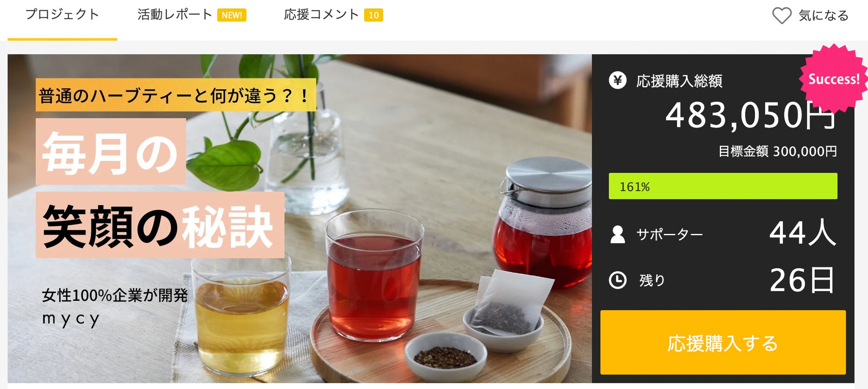Click the comment count badge 10
Viewport: 868px width, 389px height.
[373, 15]
